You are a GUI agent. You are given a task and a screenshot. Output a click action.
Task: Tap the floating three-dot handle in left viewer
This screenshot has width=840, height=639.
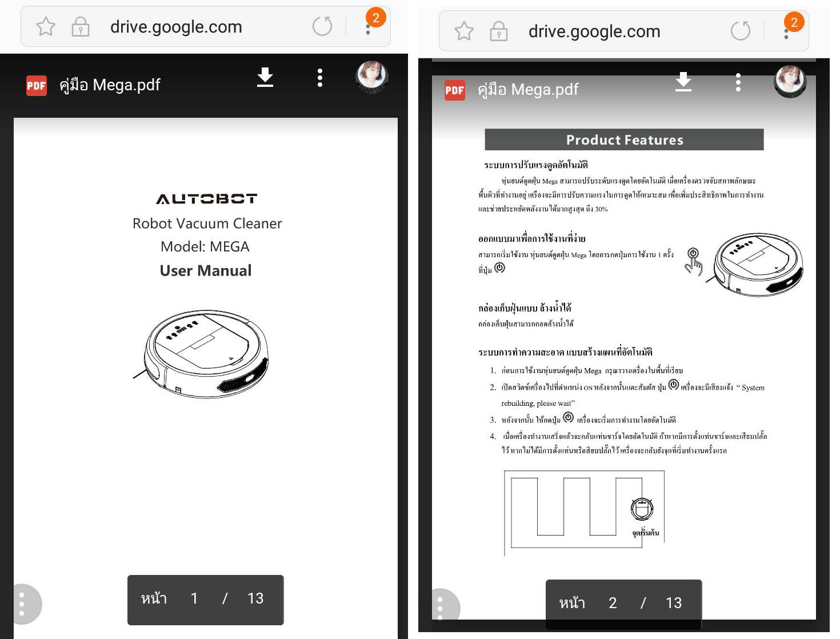tap(22, 604)
